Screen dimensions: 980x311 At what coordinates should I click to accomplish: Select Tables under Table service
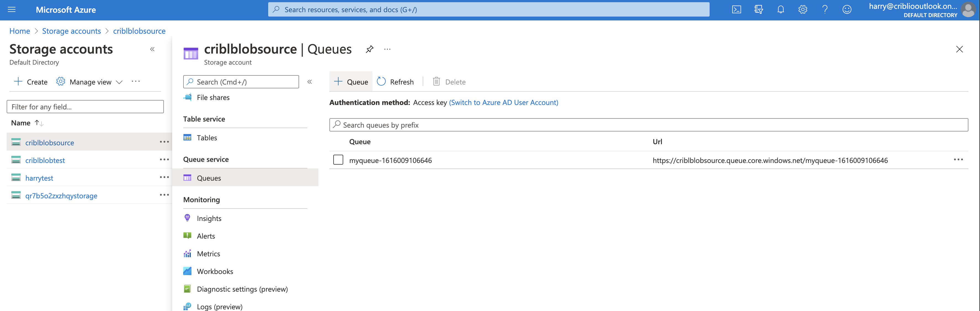207,138
